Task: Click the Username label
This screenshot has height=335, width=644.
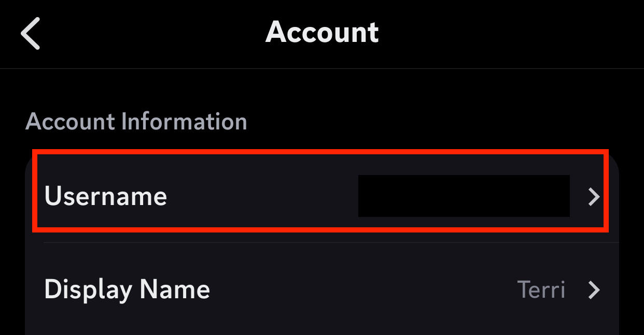Action: pos(106,196)
